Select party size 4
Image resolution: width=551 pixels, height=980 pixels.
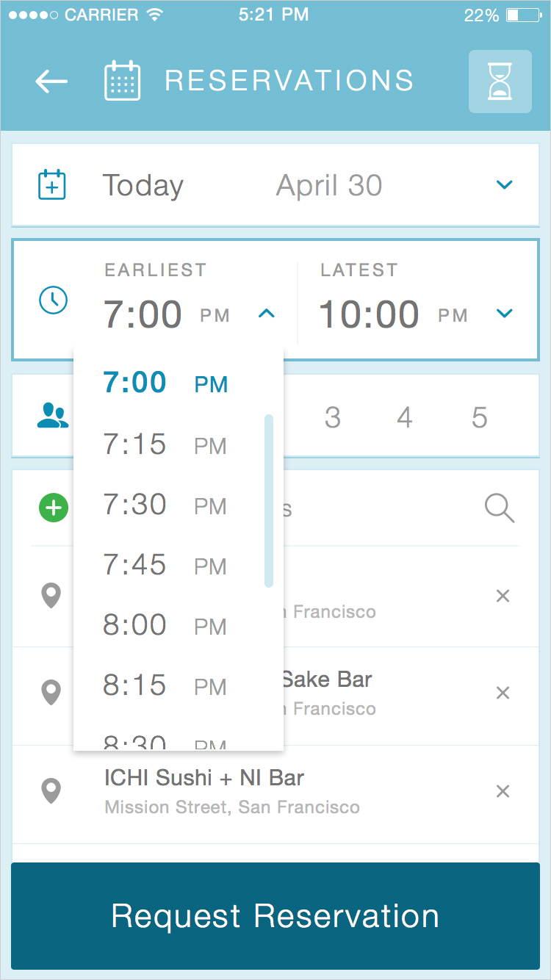pyautogui.click(x=405, y=418)
